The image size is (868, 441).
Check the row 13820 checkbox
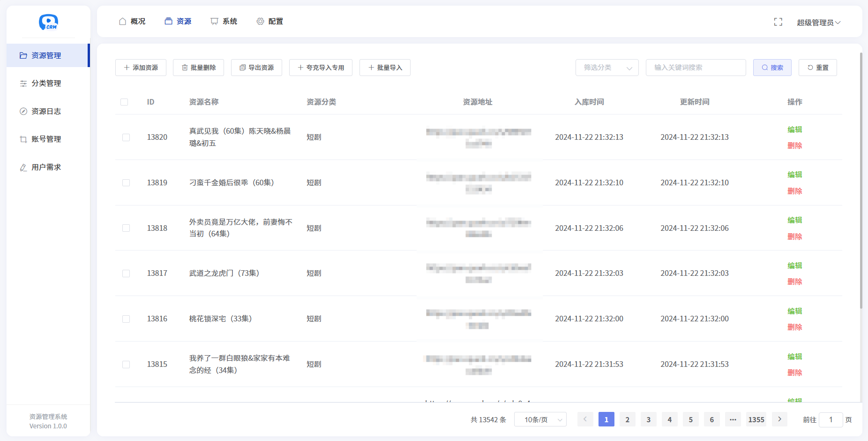pyautogui.click(x=126, y=137)
